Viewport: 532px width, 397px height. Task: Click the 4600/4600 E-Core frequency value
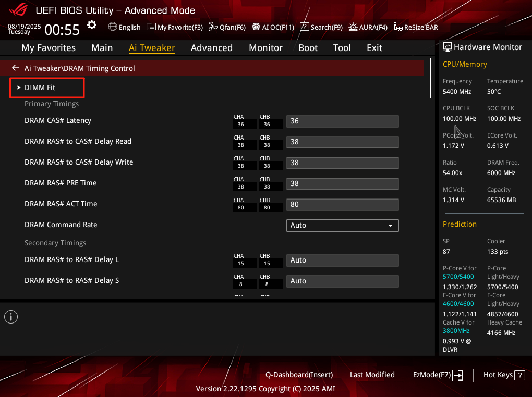[x=458, y=304]
